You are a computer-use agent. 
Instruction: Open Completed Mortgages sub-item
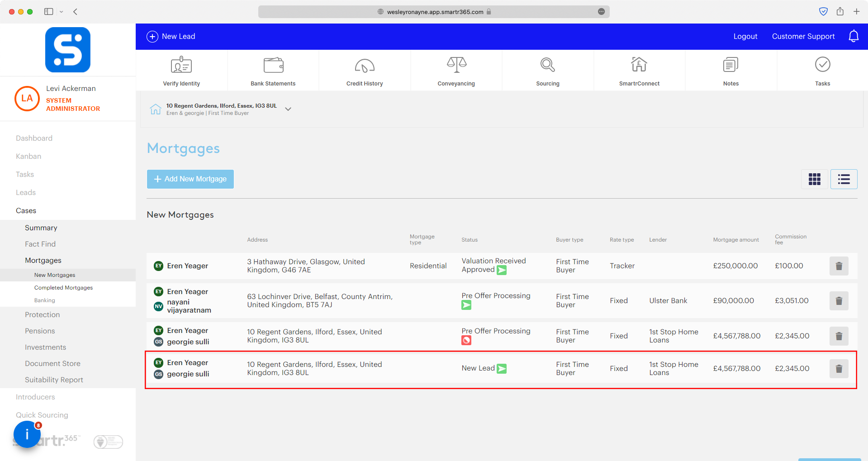63,288
